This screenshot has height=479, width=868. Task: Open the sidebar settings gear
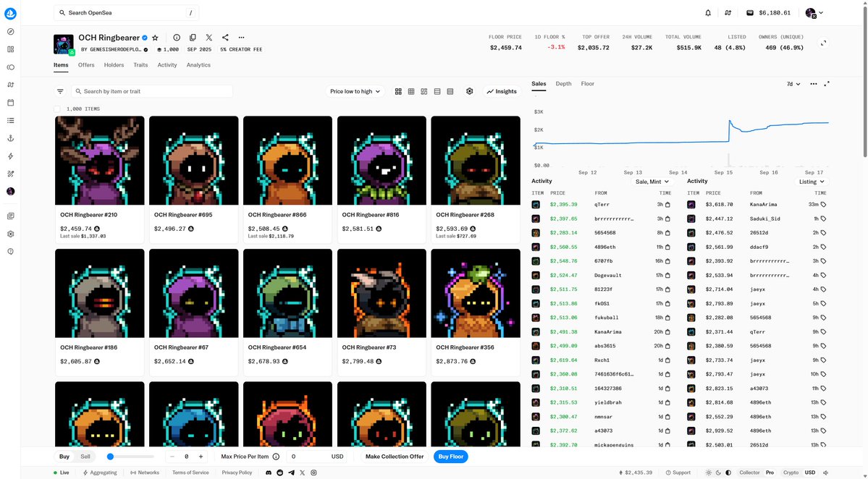point(11,234)
